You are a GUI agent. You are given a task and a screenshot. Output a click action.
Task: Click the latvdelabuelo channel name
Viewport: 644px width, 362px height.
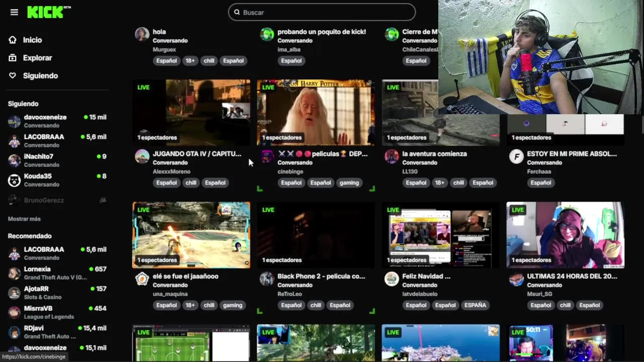(420, 294)
